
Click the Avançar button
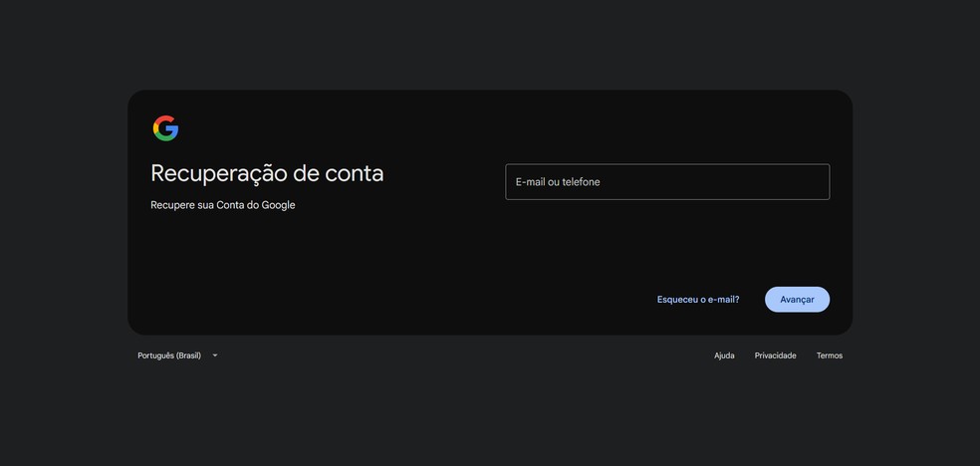pos(797,299)
